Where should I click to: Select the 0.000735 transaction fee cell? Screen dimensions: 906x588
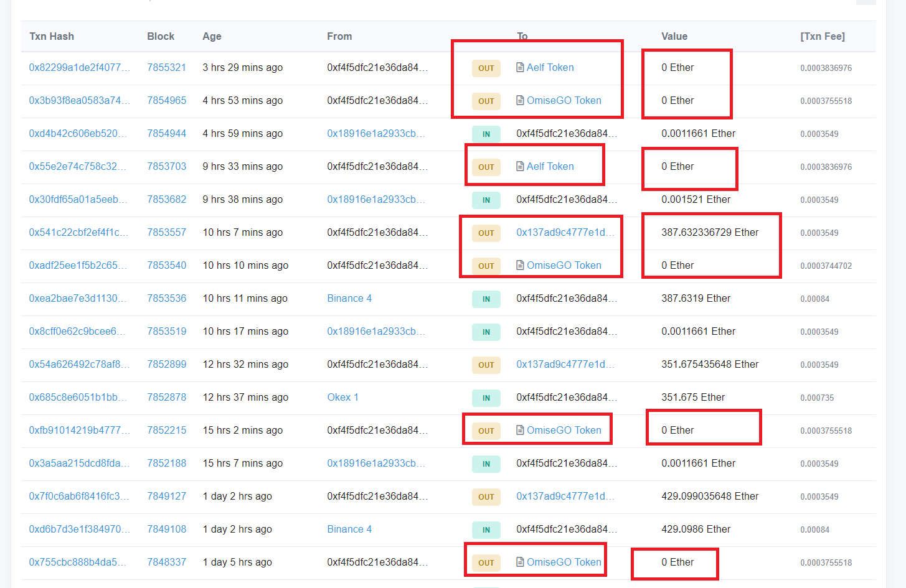[x=817, y=398]
